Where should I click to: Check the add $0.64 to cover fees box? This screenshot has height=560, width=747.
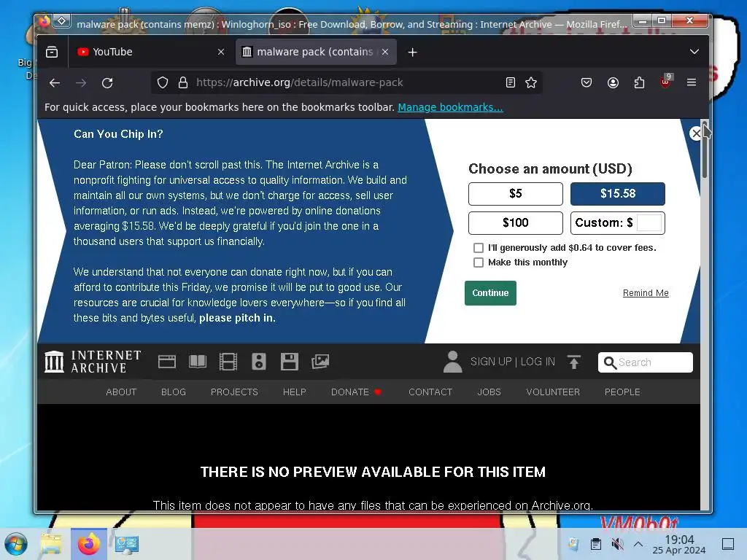tap(479, 248)
